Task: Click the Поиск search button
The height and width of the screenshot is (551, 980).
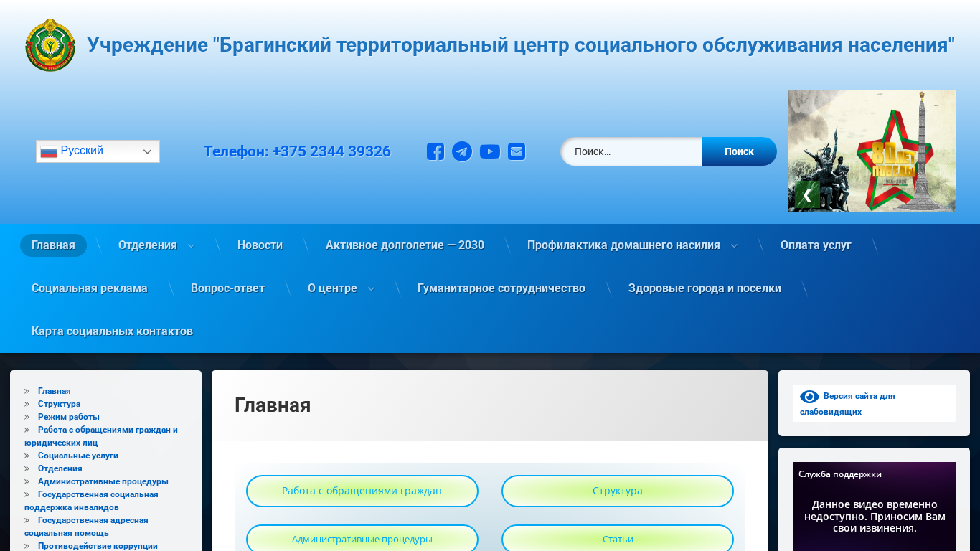Action: tap(739, 151)
